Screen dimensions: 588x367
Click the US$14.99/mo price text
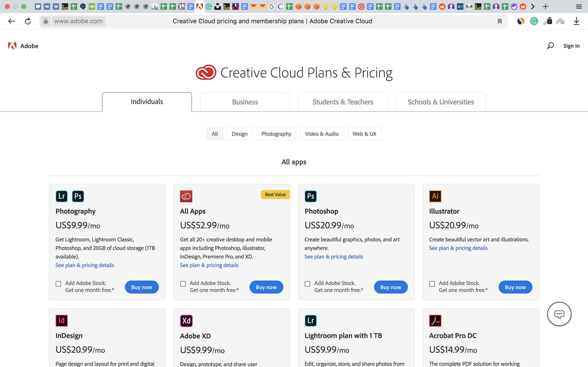(453, 350)
